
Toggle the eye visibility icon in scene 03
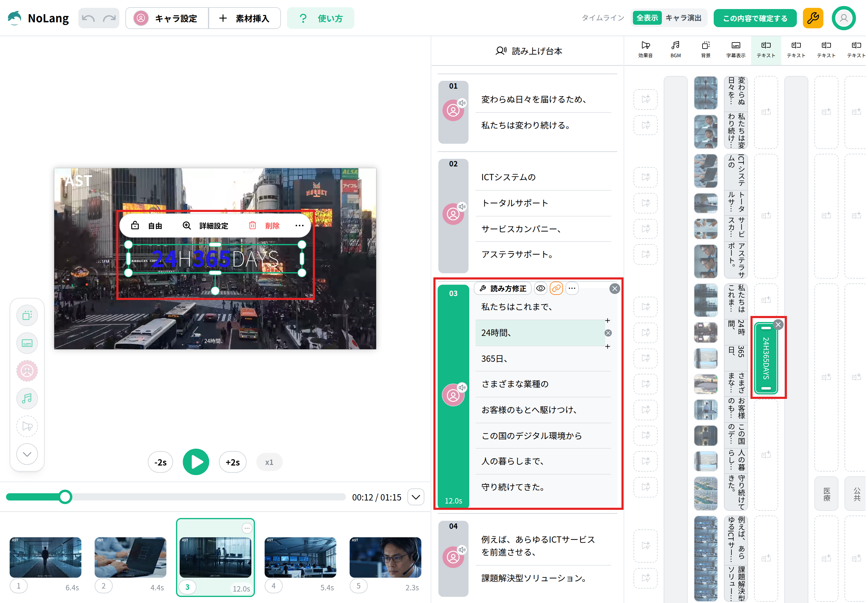(540, 289)
